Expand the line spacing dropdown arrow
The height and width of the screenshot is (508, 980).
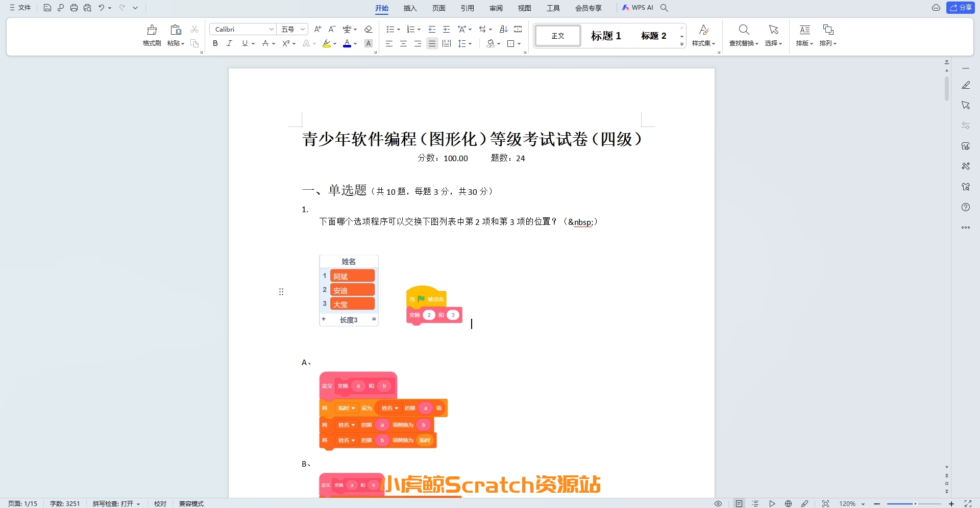point(470,43)
